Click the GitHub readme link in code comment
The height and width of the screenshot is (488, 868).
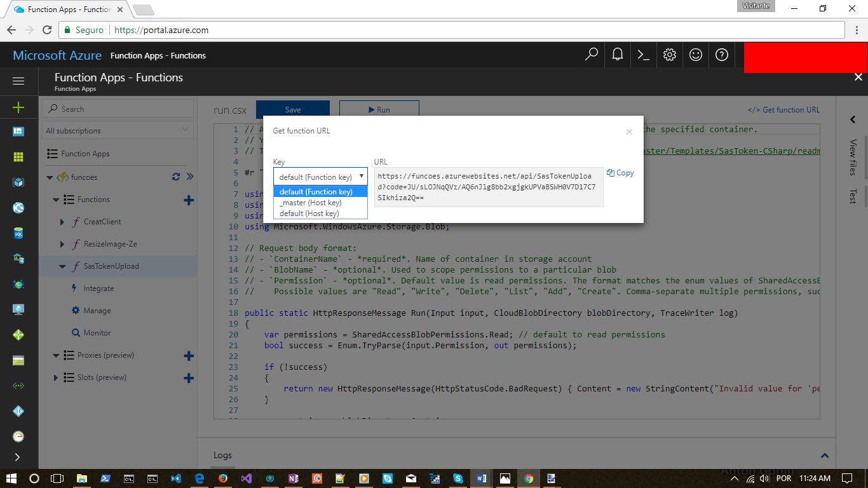pos(731,151)
